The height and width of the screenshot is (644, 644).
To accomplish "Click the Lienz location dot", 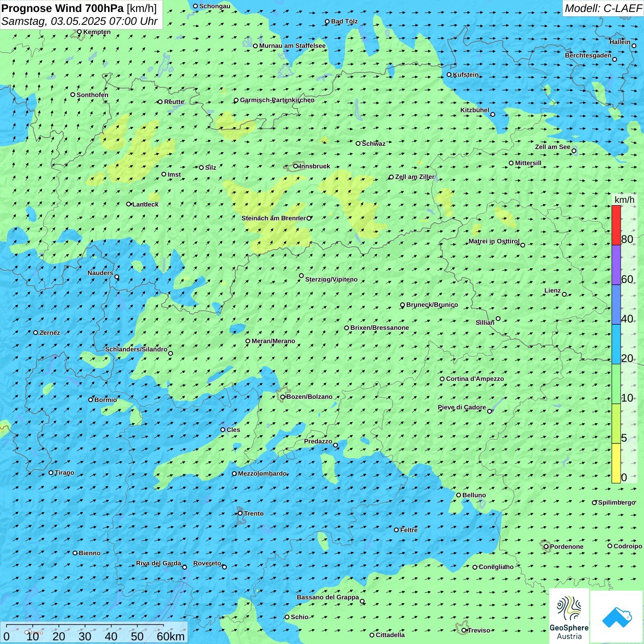I will click(564, 294).
